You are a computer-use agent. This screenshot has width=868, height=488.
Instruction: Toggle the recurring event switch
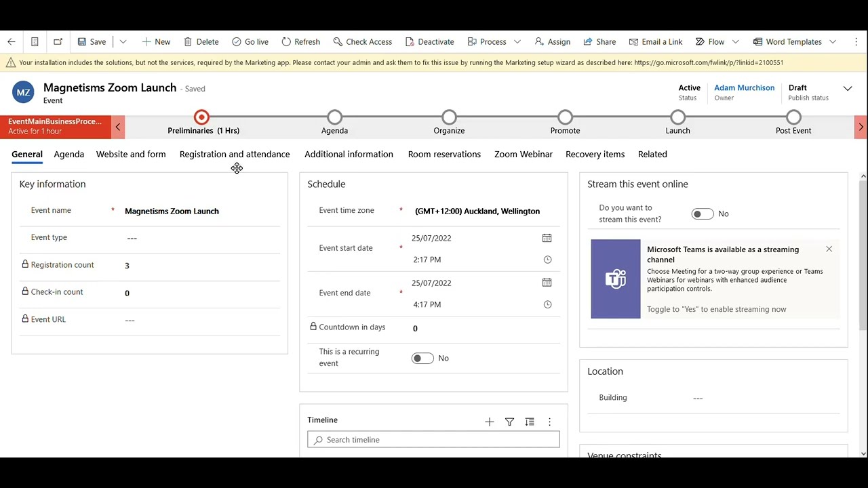(422, 359)
